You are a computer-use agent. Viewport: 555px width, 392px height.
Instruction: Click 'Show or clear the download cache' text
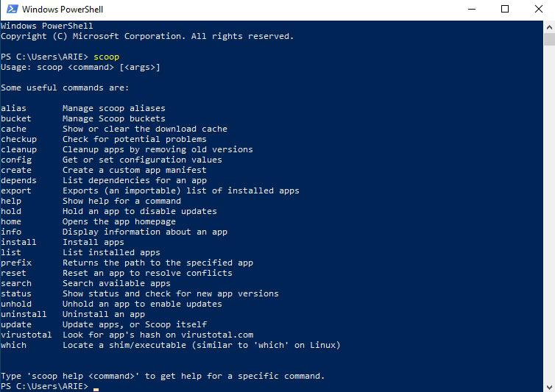click(145, 129)
